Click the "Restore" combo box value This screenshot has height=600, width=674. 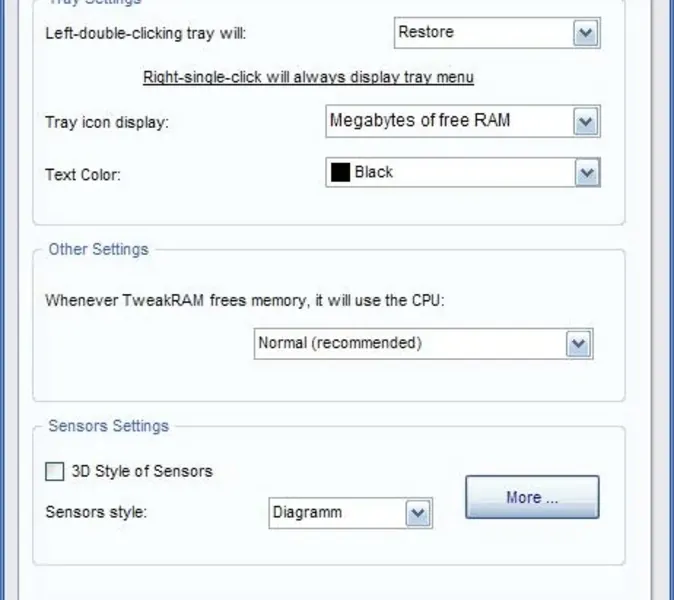coord(482,32)
